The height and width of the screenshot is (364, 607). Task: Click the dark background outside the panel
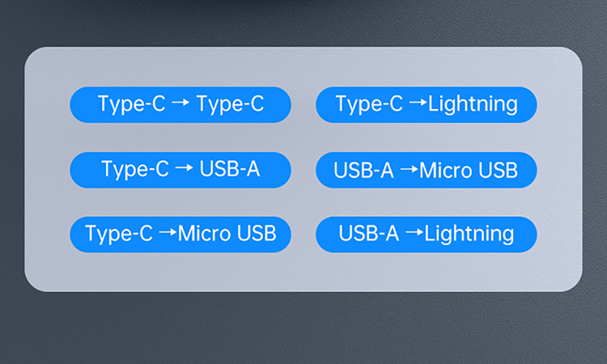click(303, 332)
